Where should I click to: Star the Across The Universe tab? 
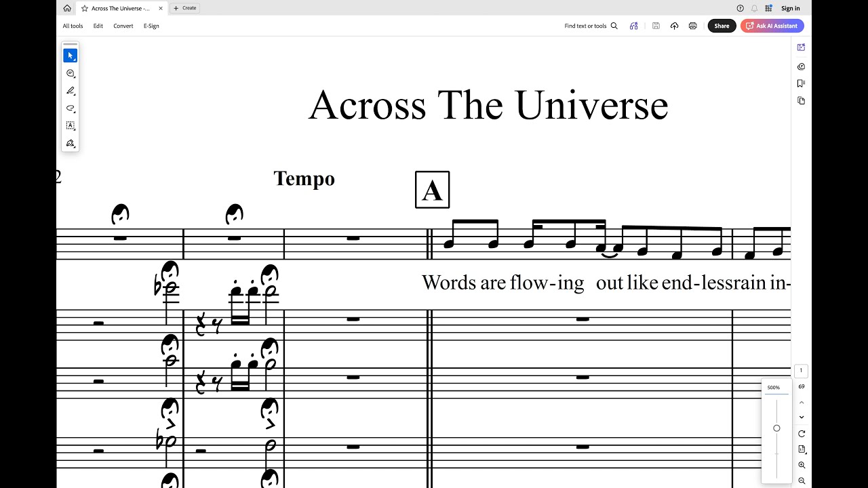coord(85,8)
